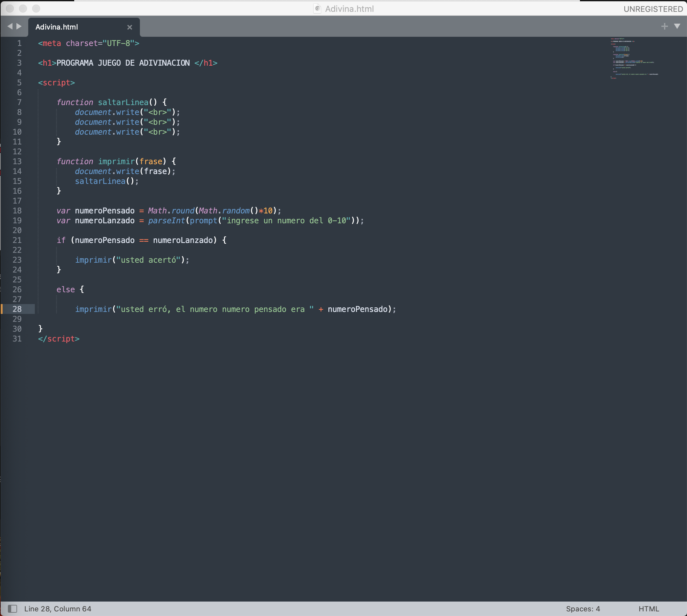Click line number 18 in gutter
The image size is (687, 616).
(17, 210)
